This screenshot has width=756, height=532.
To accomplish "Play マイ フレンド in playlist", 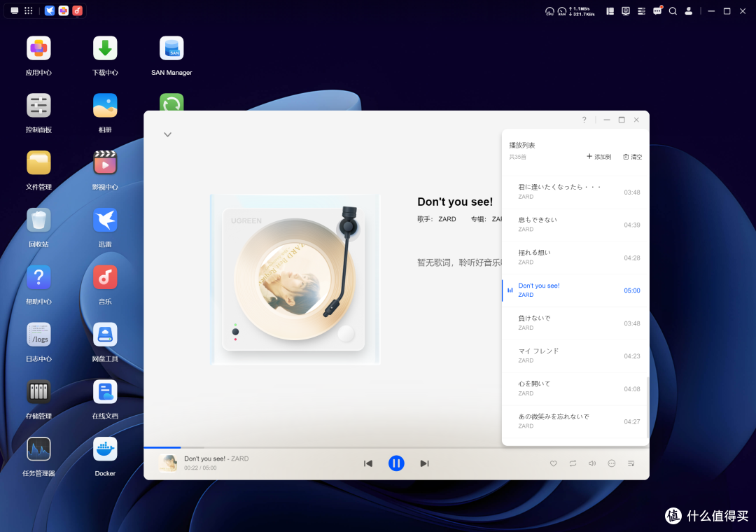I will 575,356.
